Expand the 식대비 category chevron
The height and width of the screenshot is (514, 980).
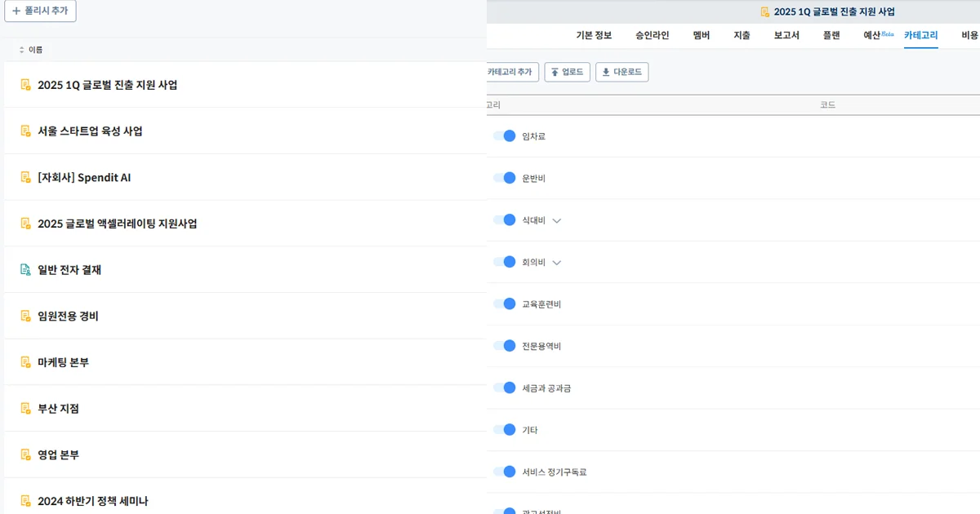pyautogui.click(x=556, y=219)
